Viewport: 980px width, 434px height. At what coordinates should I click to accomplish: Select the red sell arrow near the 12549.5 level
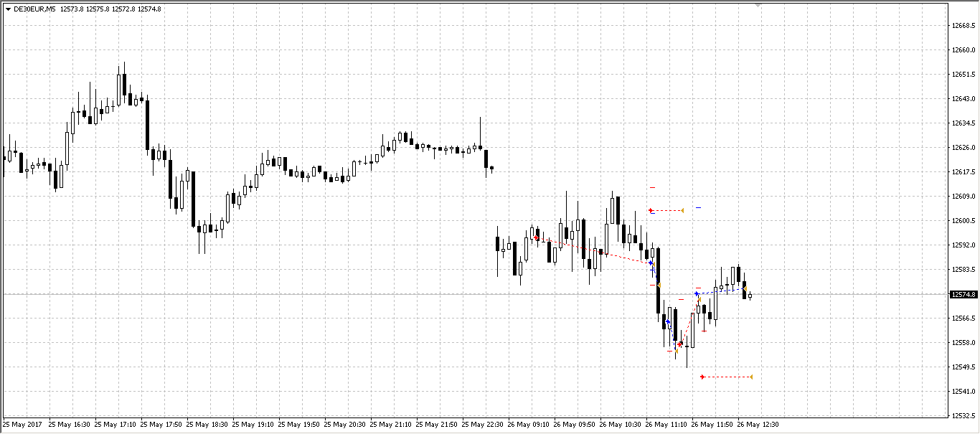pyautogui.click(x=702, y=377)
